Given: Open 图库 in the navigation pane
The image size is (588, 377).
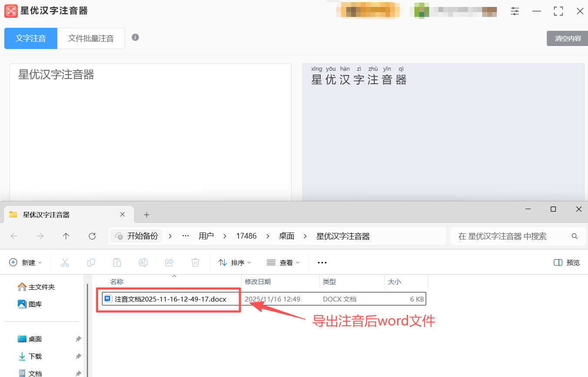Looking at the screenshot, I should coord(30,304).
